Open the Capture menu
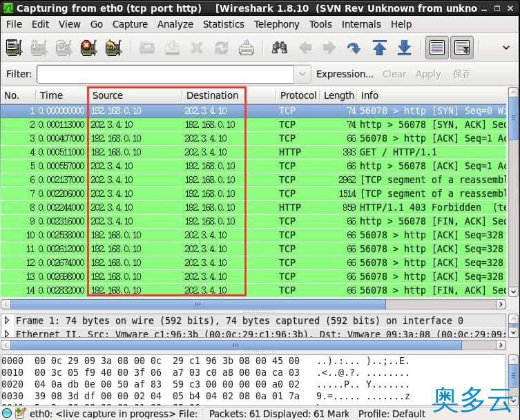This screenshot has width=520, height=420. click(130, 24)
